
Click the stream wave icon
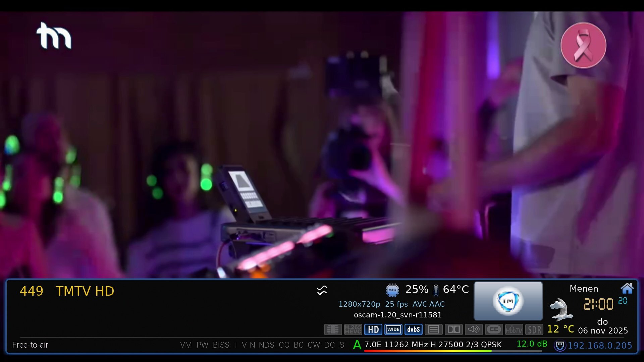tap(322, 290)
